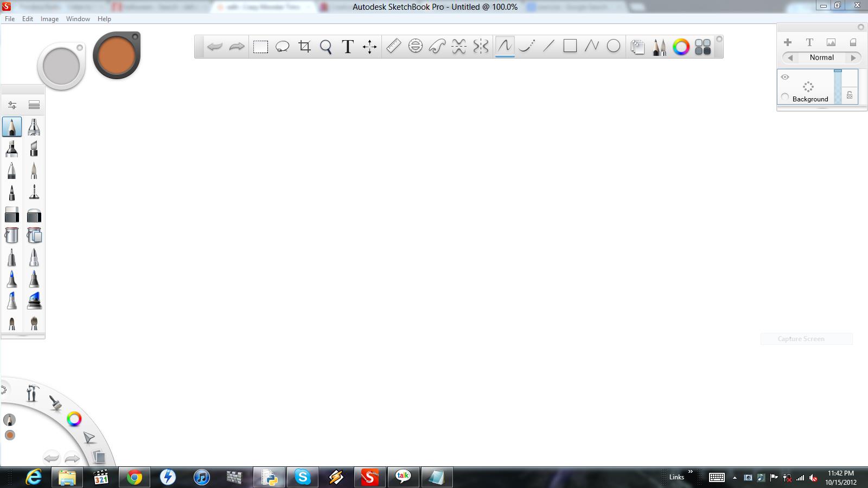This screenshot has width=868, height=488.
Task: Adjust the Background layer opacity slider
Action: (x=838, y=86)
